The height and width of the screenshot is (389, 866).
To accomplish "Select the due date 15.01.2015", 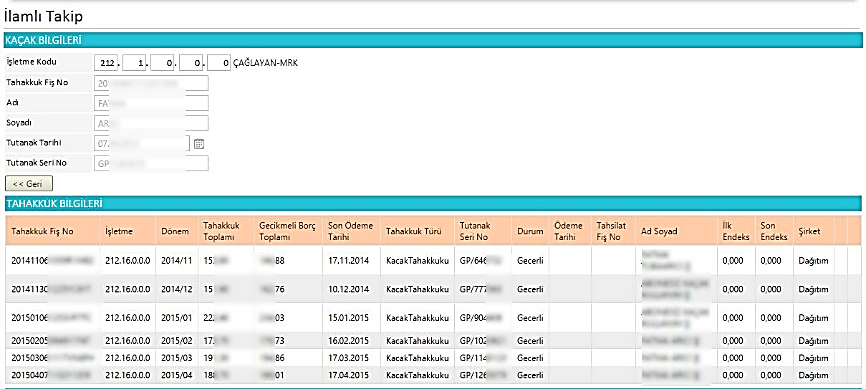I will [348, 318].
